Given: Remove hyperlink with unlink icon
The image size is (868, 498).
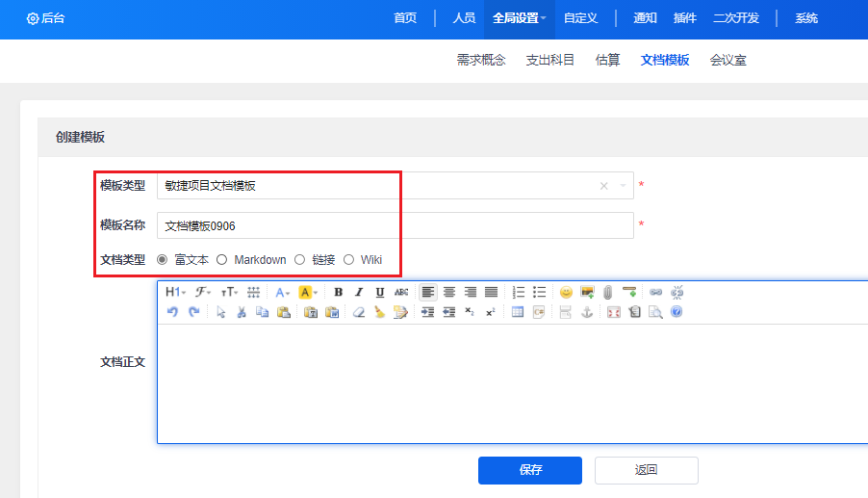Looking at the screenshot, I should click(x=677, y=292).
